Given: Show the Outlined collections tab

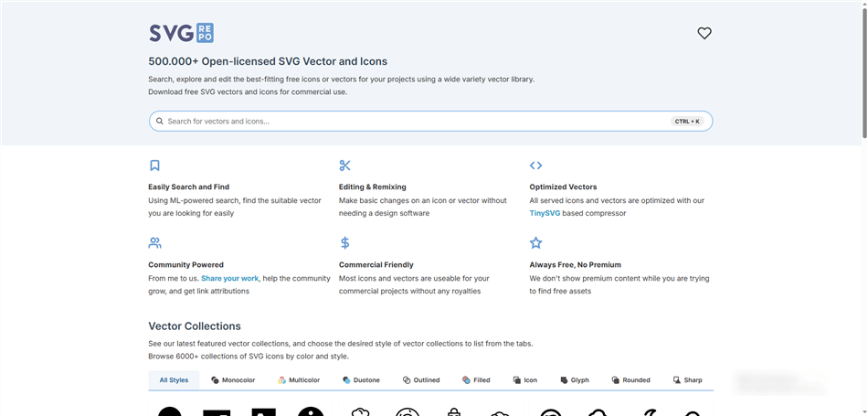Looking at the screenshot, I should (x=421, y=380).
